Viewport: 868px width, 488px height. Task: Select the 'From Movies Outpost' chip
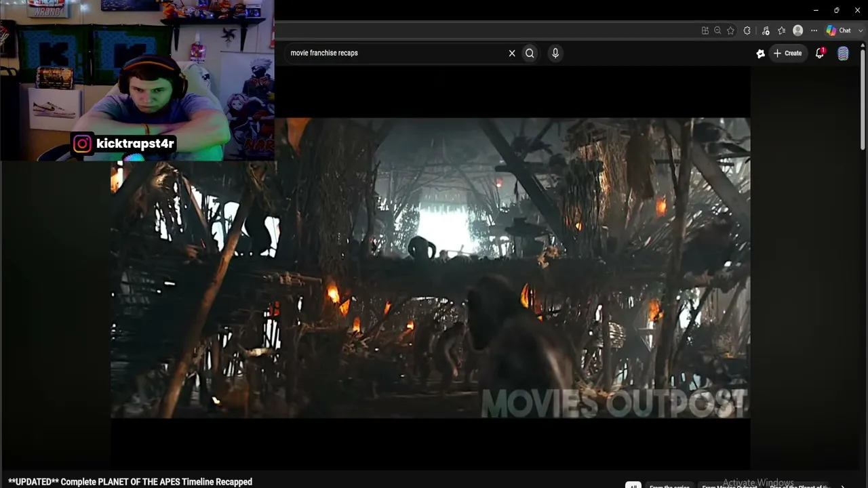tap(730, 486)
